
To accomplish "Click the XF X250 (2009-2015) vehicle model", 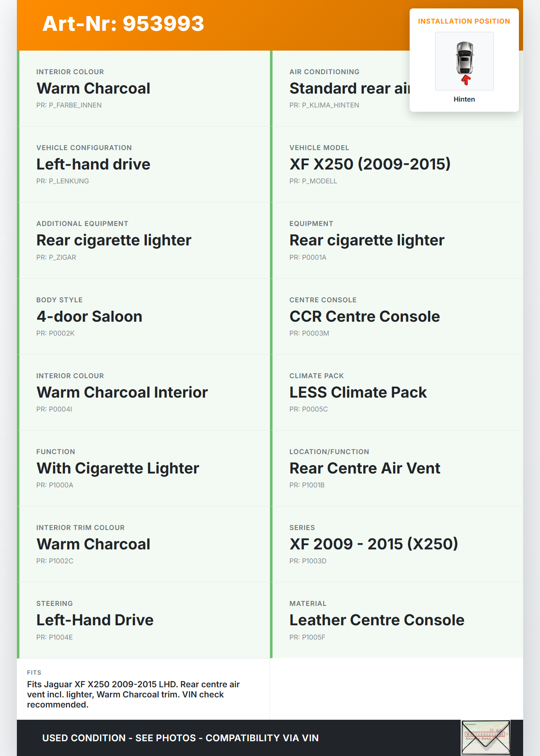I will click(x=370, y=164).
